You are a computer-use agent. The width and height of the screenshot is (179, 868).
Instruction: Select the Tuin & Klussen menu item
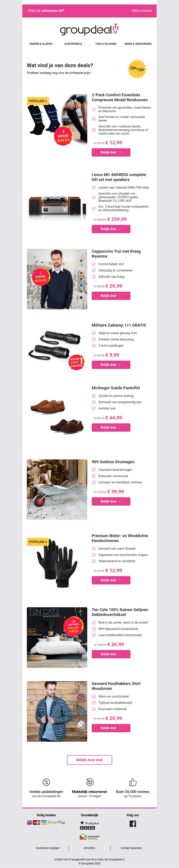[x=106, y=44]
